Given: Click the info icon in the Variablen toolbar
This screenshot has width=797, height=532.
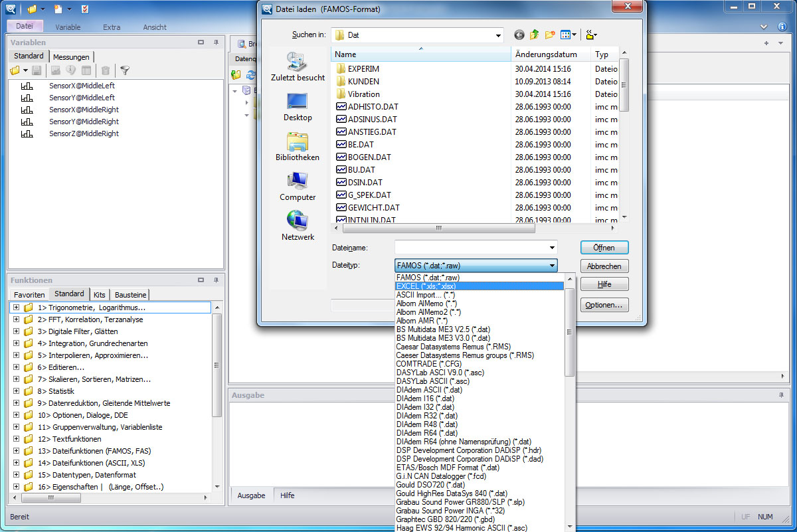Looking at the screenshot, I should pos(70,70).
